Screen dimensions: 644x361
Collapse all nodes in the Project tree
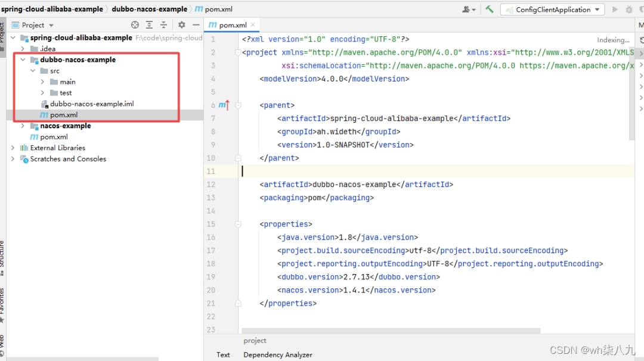point(164,25)
